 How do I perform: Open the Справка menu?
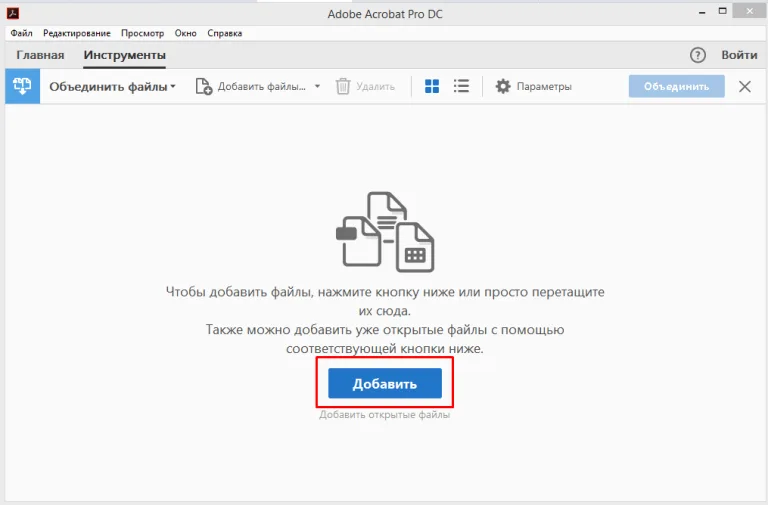224,33
